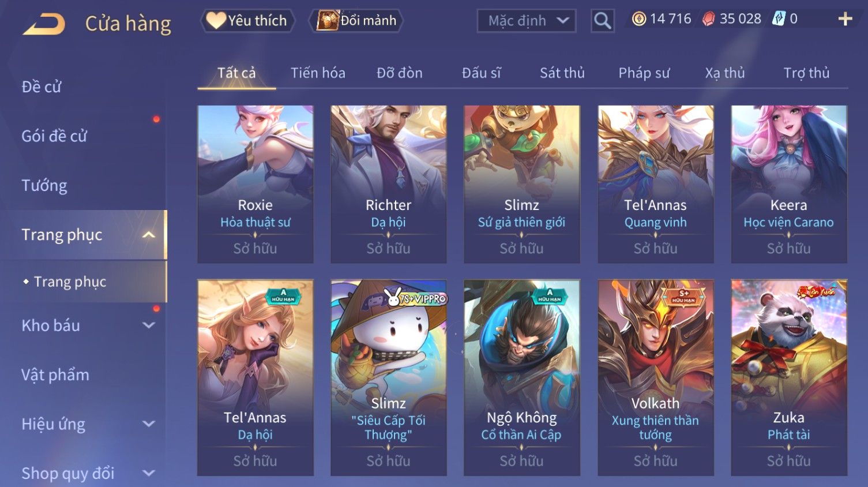Tap the plus icon to add currency
The width and height of the screenshot is (868, 487).
point(845,19)
